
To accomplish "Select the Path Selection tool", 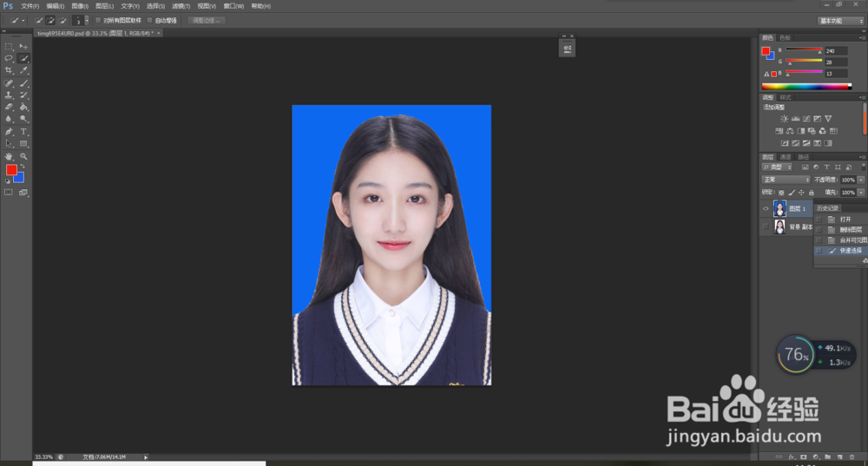I will [x=9, y=143].
